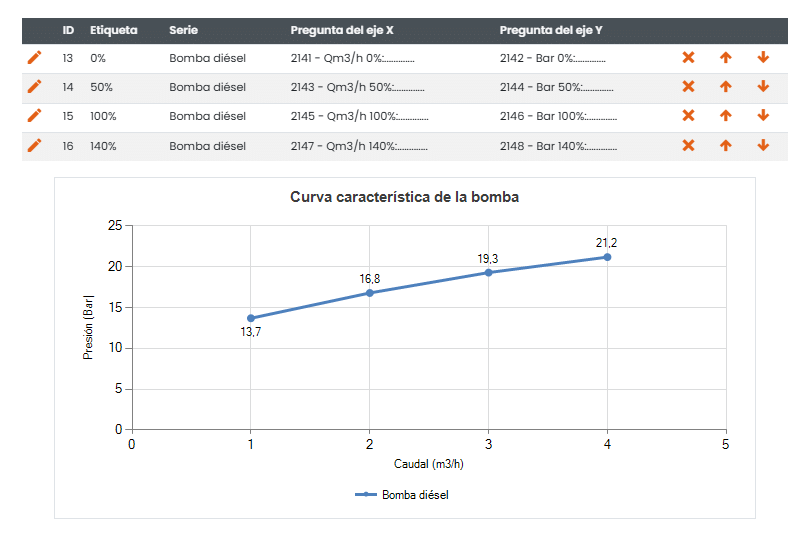
Task: Select the 2142 - Bar 0% cell
Action: click(553, 58)
